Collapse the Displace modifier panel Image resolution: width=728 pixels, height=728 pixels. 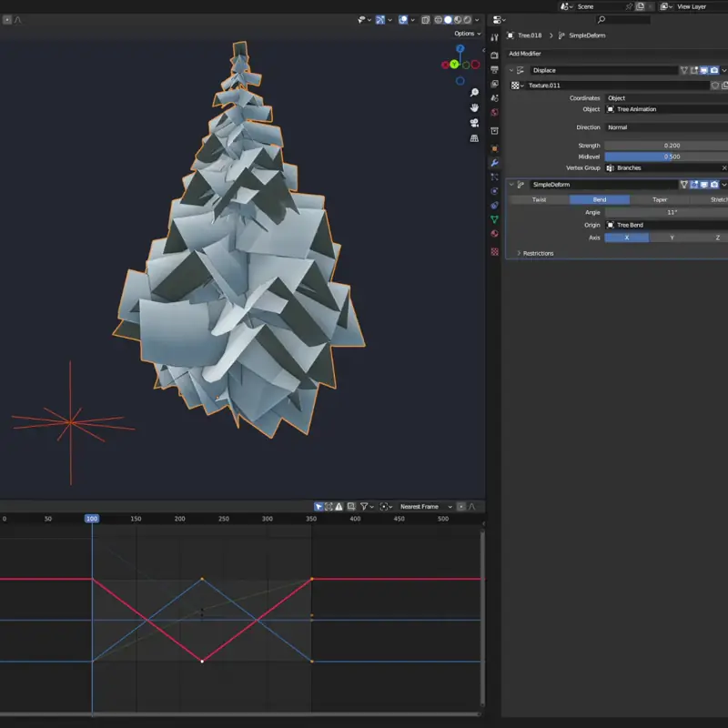coord(511,70)
